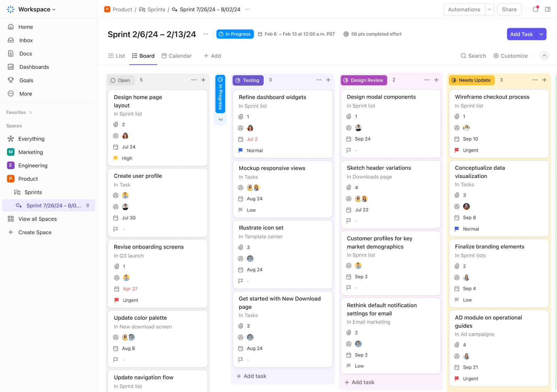The image size is (557, 392).
Task: Collapse the board view with the chevron
Action: 544,56
